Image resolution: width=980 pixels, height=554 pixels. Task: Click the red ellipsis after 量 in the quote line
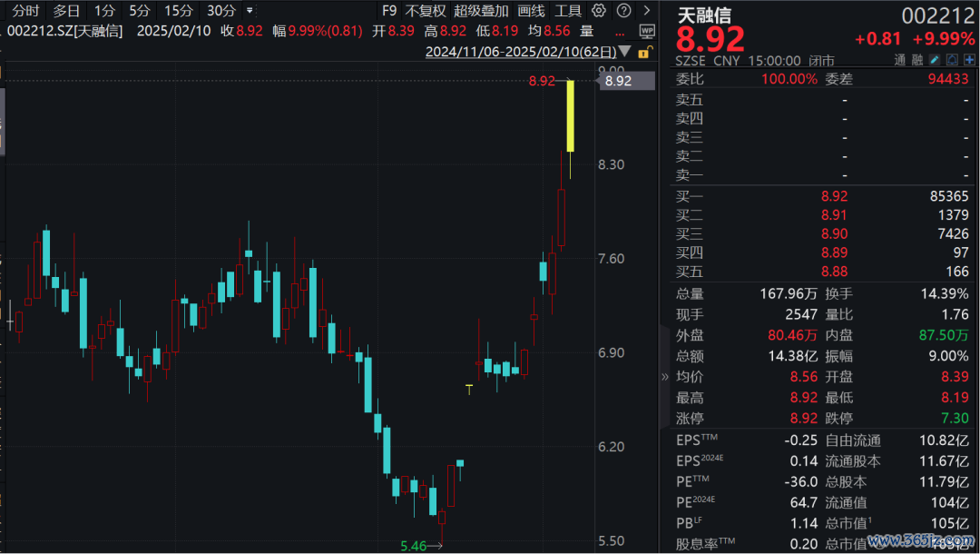620,33
